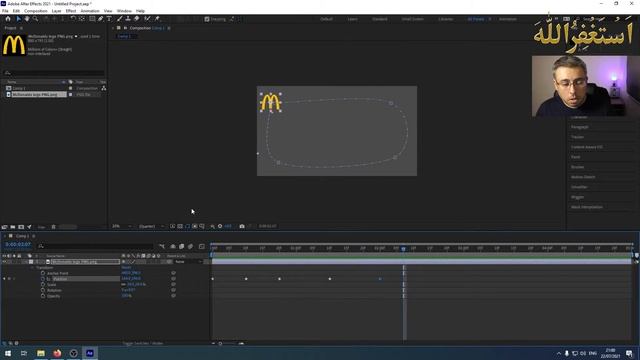Viewport: 640px width, 360px height.
Task: Select the Hand tool
Action: [27, 19]
